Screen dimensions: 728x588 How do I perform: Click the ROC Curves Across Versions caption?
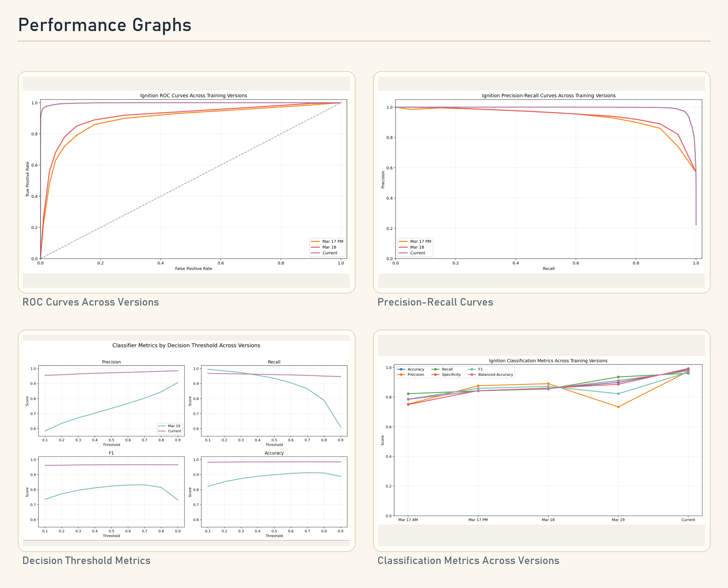tap(91, 302)
